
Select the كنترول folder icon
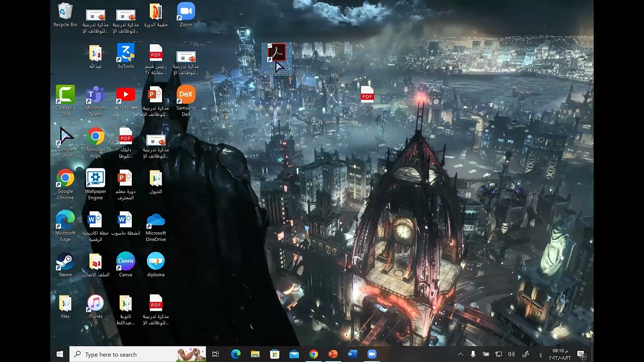click(156, 182)
